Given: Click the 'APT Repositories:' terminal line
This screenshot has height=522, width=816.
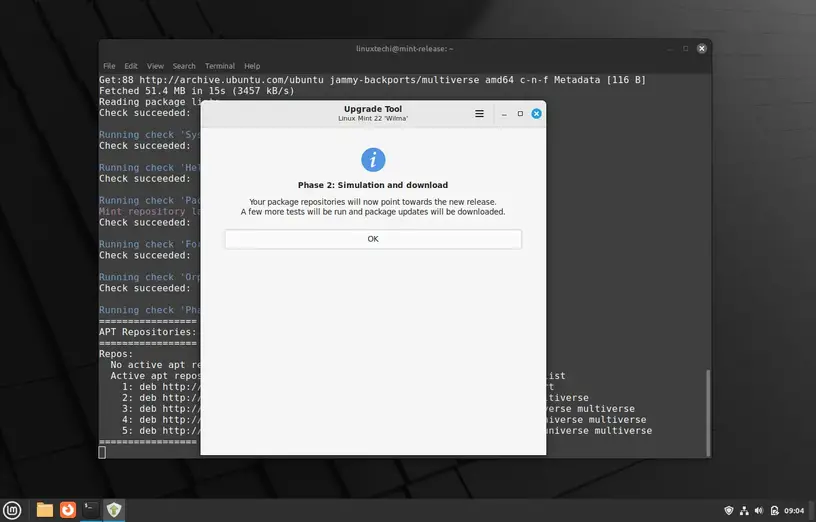Looking at the screenshot, I should click(148, 332).
